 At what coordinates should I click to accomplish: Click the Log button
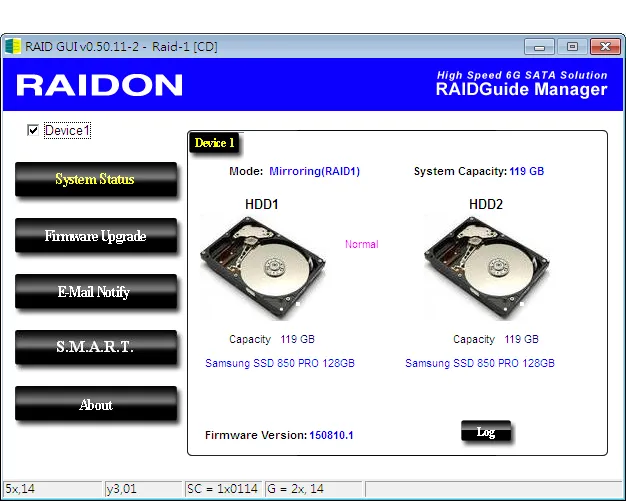[486, 431]
